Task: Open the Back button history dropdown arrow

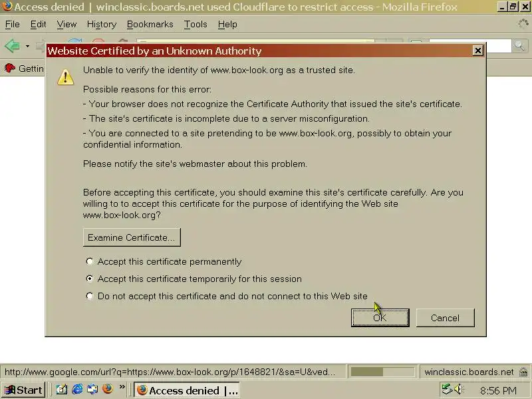Action: [x=27, y=46]
